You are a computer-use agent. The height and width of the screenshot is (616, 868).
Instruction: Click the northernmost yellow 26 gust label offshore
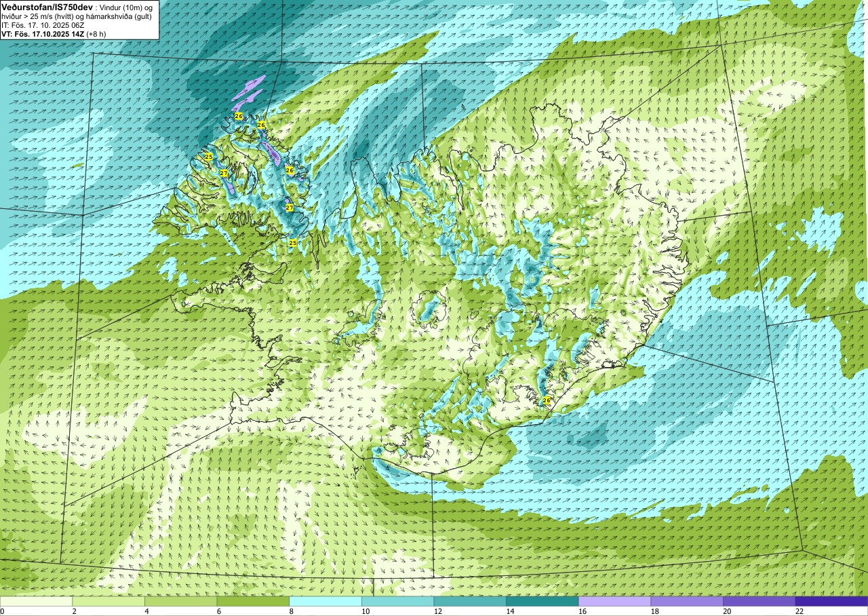(239, 116)
